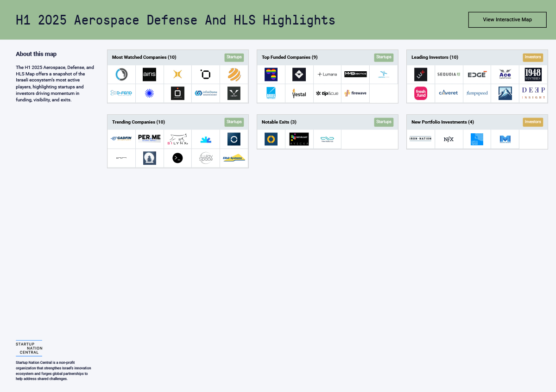Image resolution: width=556 pixels, height=392 pixels.
Task: Select the pine tree snow-globe logo
Action: [x=149, y=158]
